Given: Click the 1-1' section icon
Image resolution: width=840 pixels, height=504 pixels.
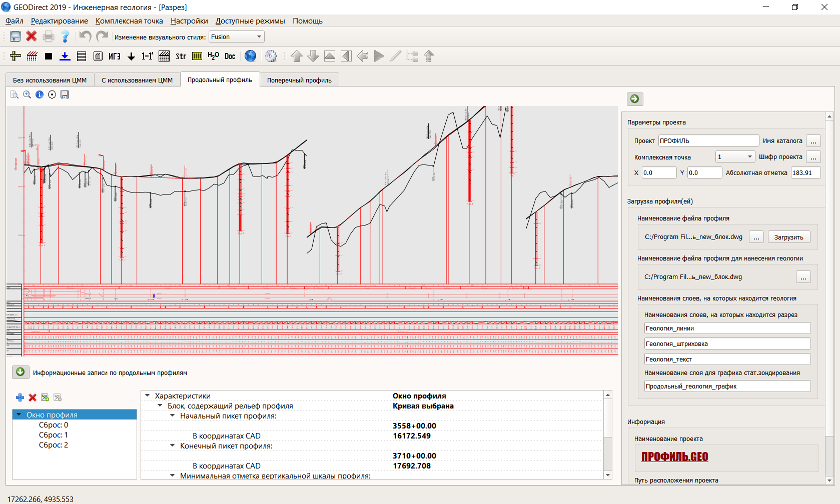Looking at the screenshot, I should pos(147,56).
